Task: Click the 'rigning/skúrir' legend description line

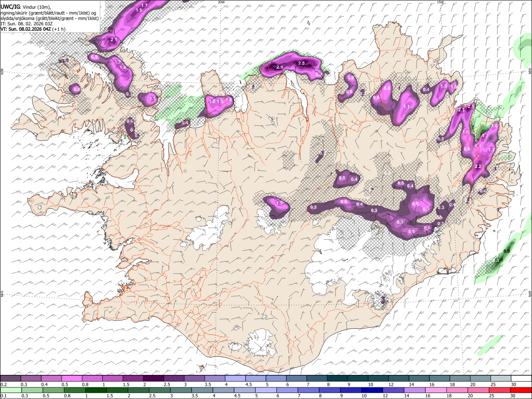Action: click(x=48, y=12)
